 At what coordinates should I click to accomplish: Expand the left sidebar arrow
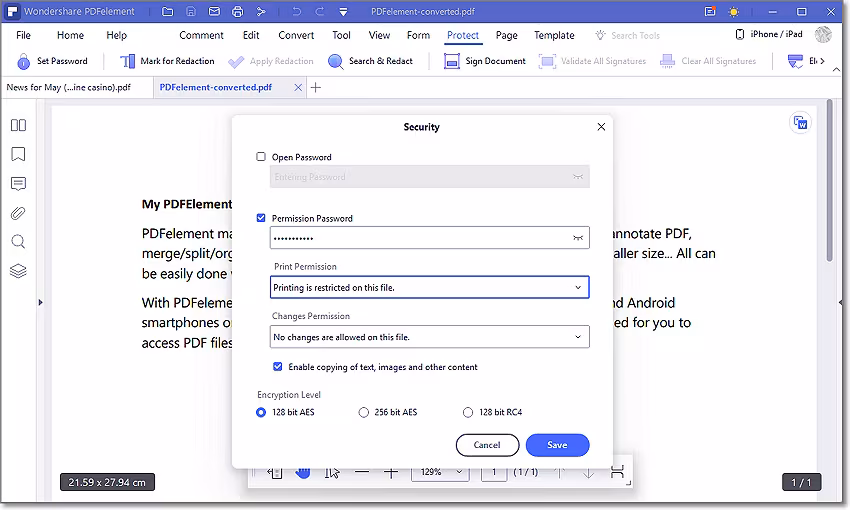click(40, 302)
